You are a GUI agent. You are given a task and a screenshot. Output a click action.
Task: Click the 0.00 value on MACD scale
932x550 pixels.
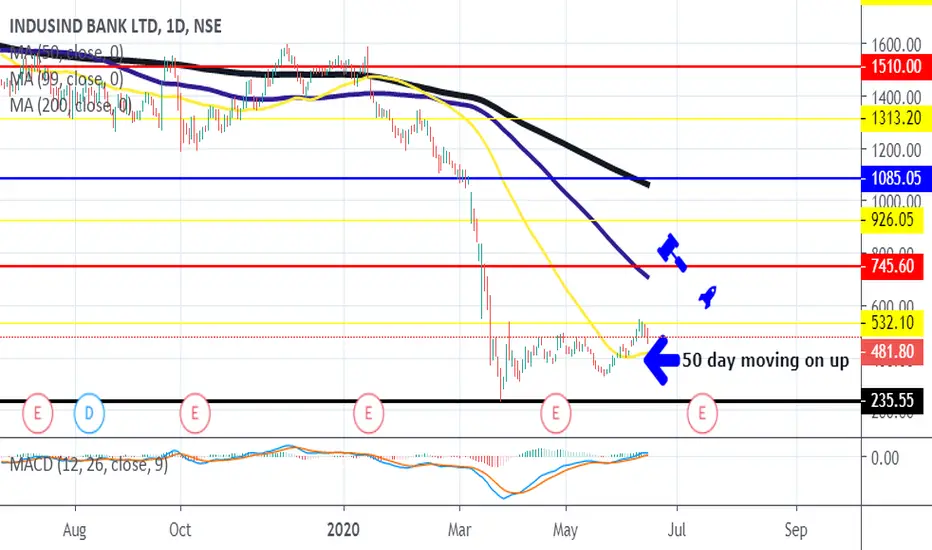click(x=885, y=458)
